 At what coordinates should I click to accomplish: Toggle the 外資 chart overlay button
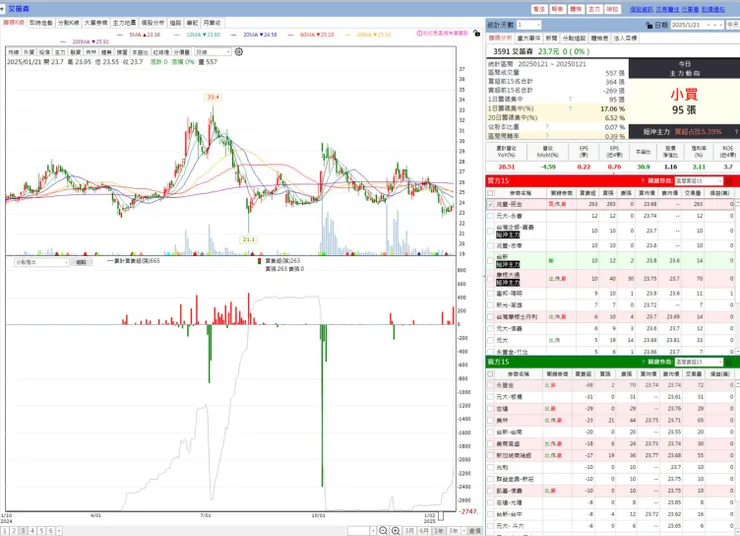(29, 52)
